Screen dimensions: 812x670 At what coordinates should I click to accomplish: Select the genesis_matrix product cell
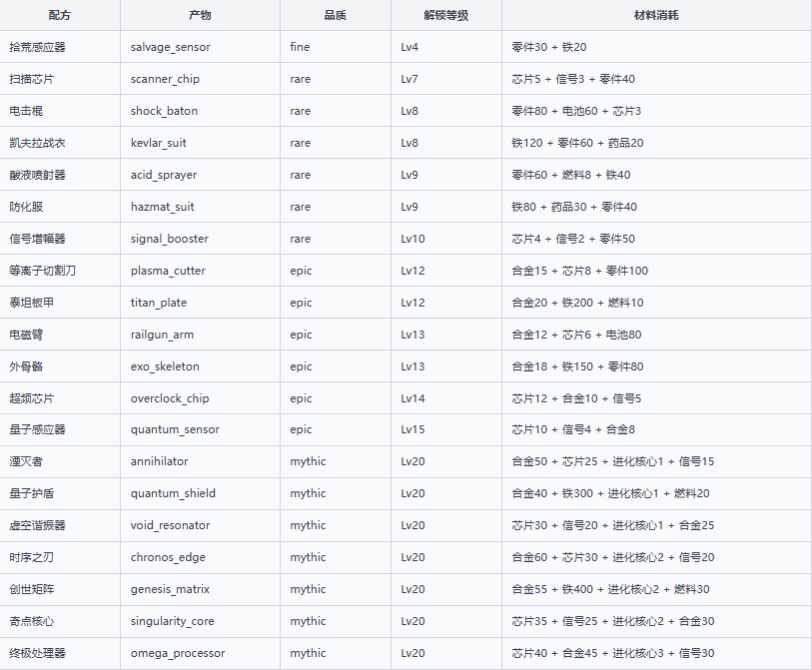tap(200, 589)
